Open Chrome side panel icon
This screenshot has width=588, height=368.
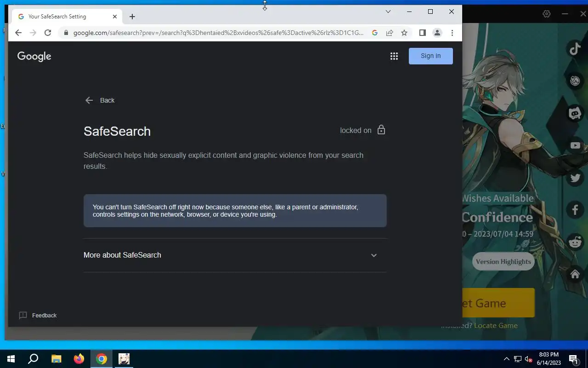(x=423, y=33)
